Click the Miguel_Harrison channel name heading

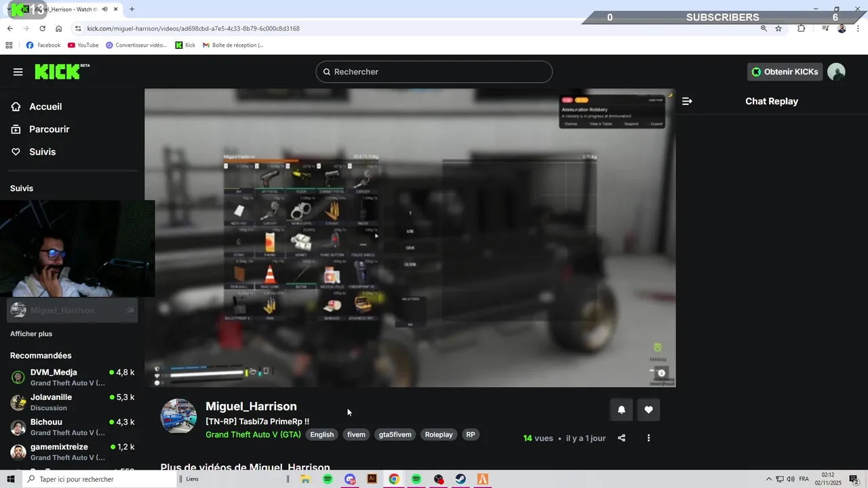pyautogui.click(x=251, y=406)
